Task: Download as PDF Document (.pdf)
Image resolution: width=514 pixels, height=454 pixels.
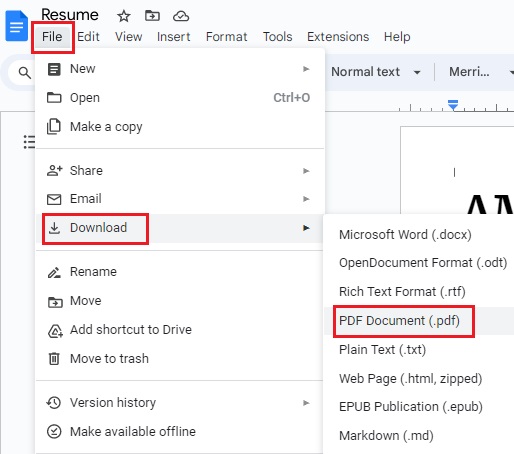Action: click(x=419, y=321)
